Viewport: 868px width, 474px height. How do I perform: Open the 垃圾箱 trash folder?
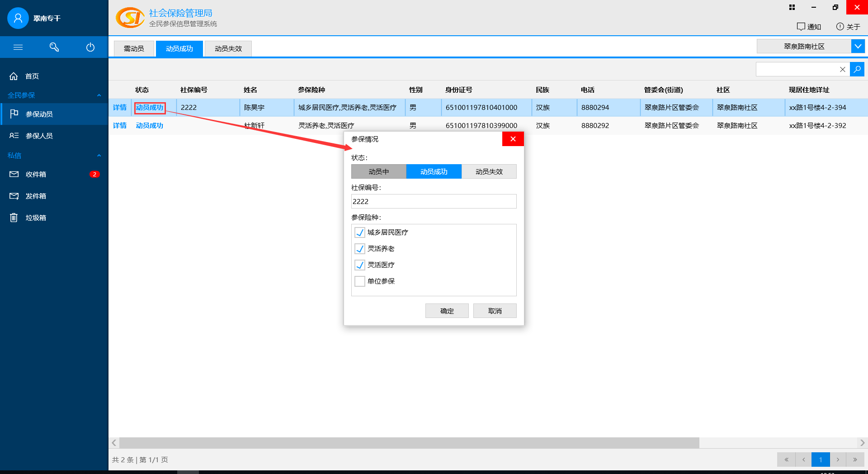(36, 218)
